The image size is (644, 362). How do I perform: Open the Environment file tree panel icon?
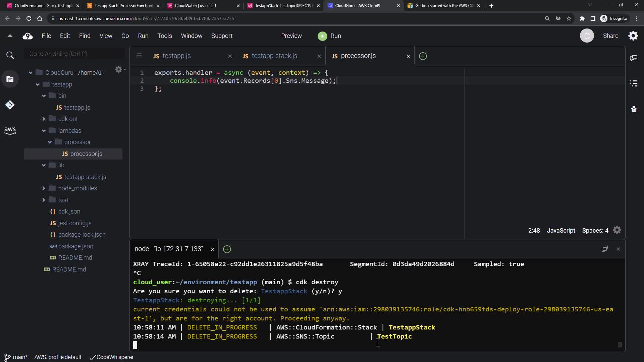pos(10,79)
